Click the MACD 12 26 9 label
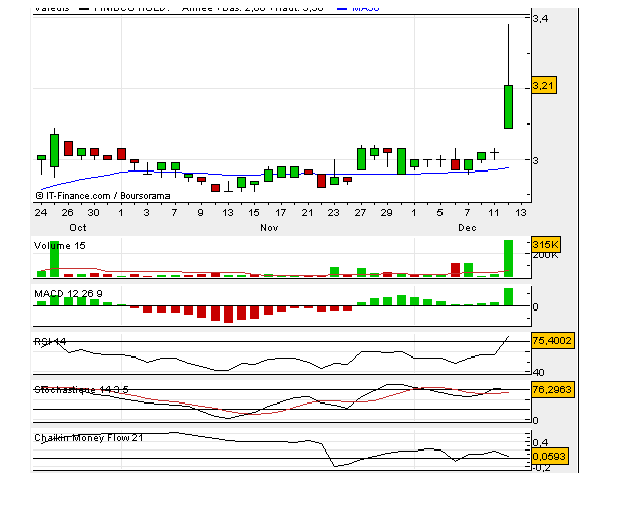This screenshot has width=640, height=512. point(68,294)
